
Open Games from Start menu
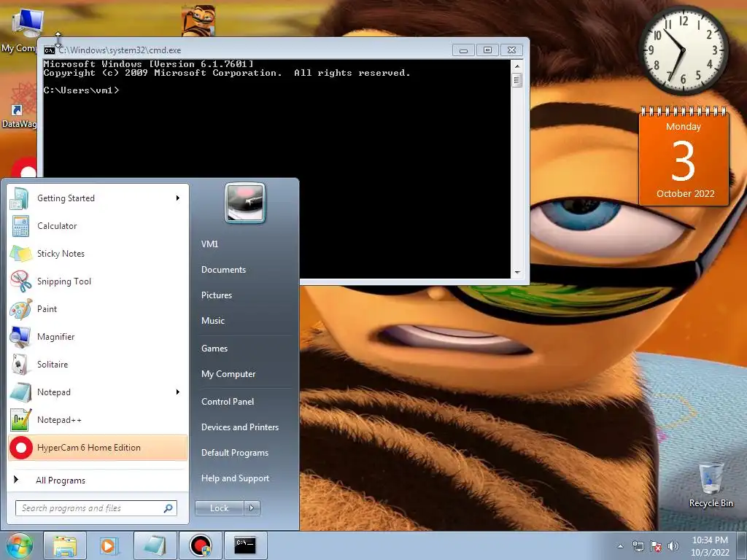tap(214, 348)
